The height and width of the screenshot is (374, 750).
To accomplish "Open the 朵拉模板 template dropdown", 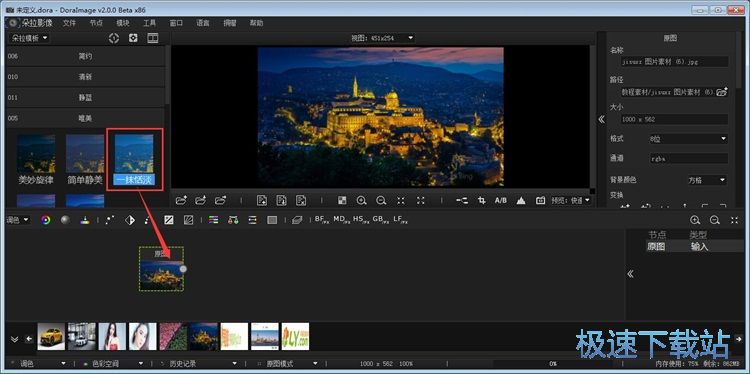I will tap(30, 38).
